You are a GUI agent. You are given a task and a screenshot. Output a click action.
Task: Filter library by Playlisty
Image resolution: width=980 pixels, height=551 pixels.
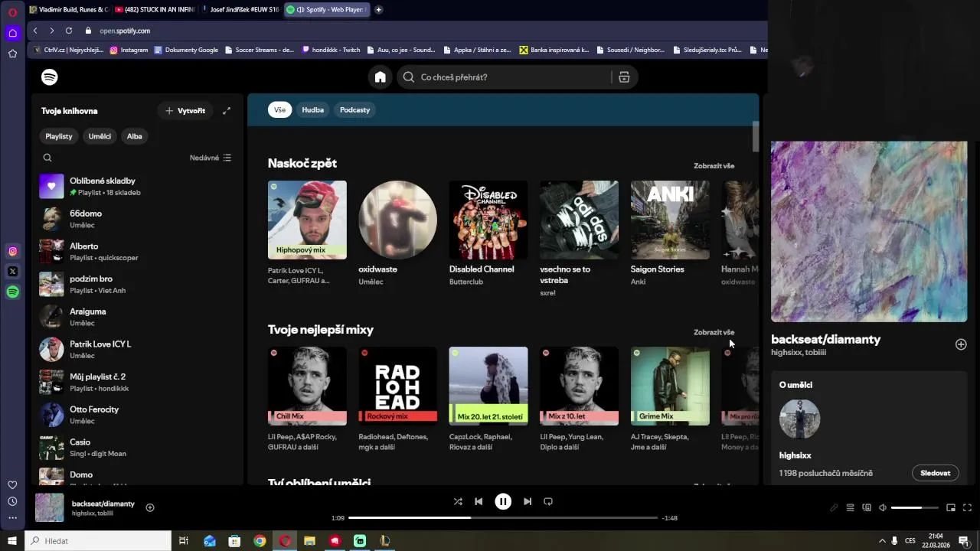(x=59, y=136)
